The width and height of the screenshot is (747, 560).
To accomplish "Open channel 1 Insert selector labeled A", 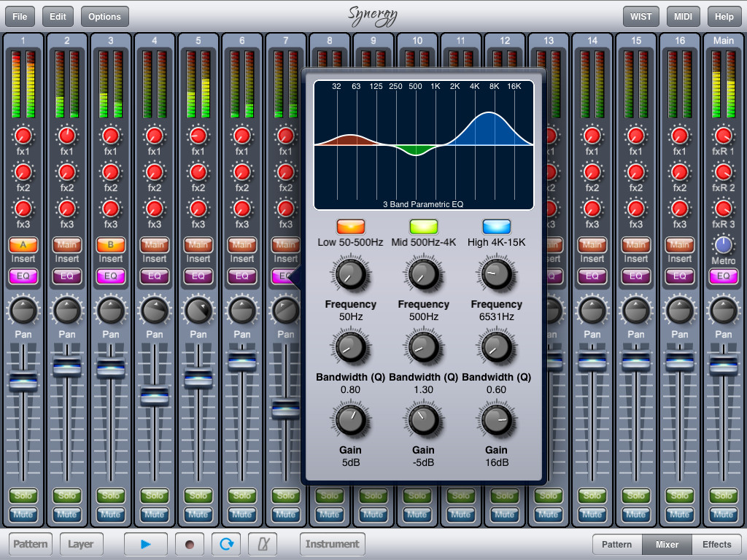I will click(23, 245).
